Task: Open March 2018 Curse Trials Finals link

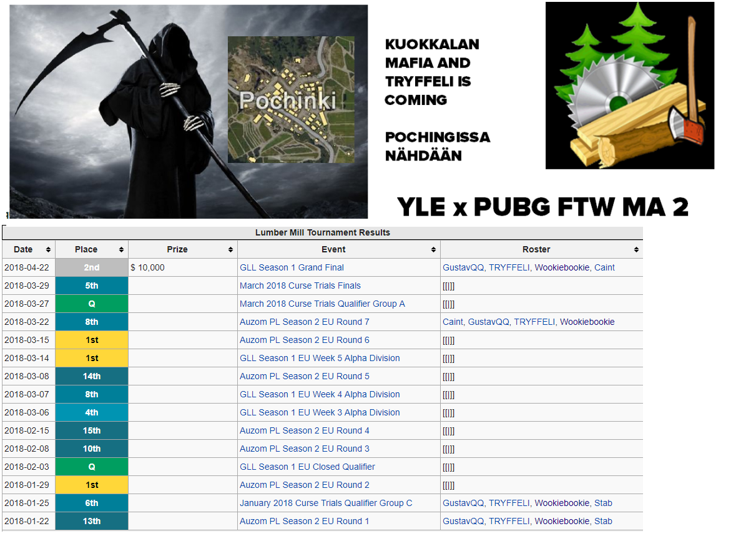Action: tap(300, 285)
